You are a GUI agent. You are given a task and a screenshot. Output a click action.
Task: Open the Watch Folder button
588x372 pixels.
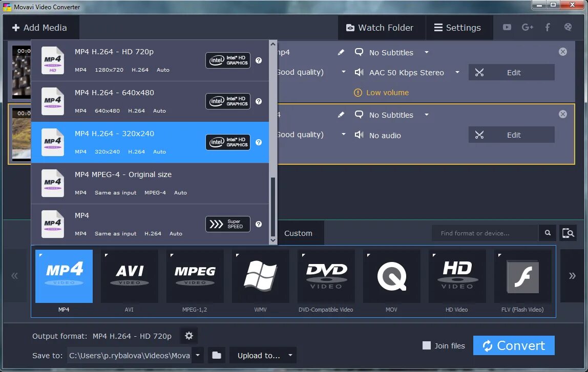382,27
